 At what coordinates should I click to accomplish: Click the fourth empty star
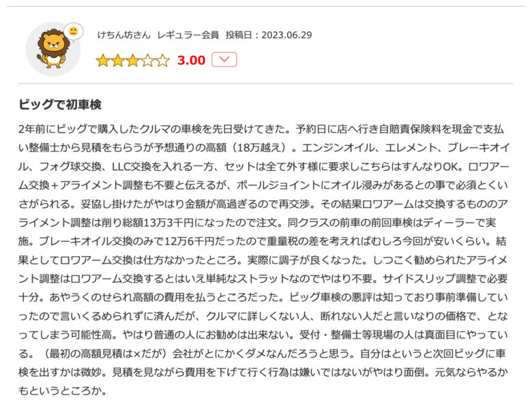tap(147, 61)
